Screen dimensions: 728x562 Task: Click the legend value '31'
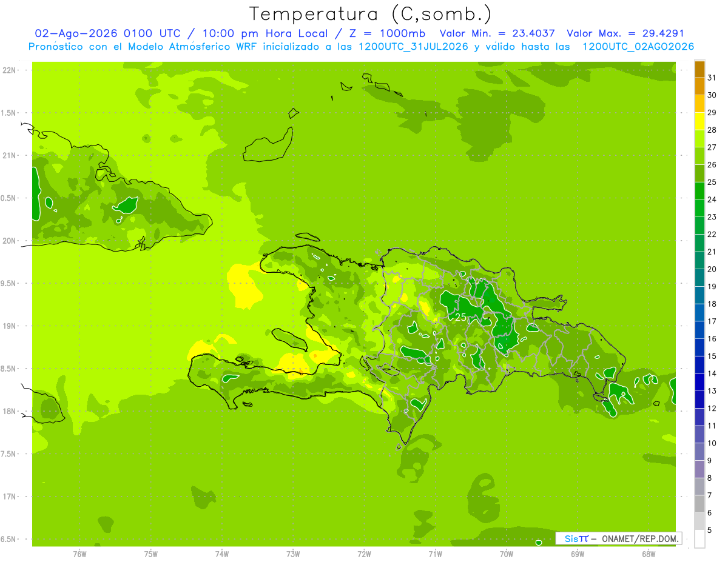tap(712, 78)
